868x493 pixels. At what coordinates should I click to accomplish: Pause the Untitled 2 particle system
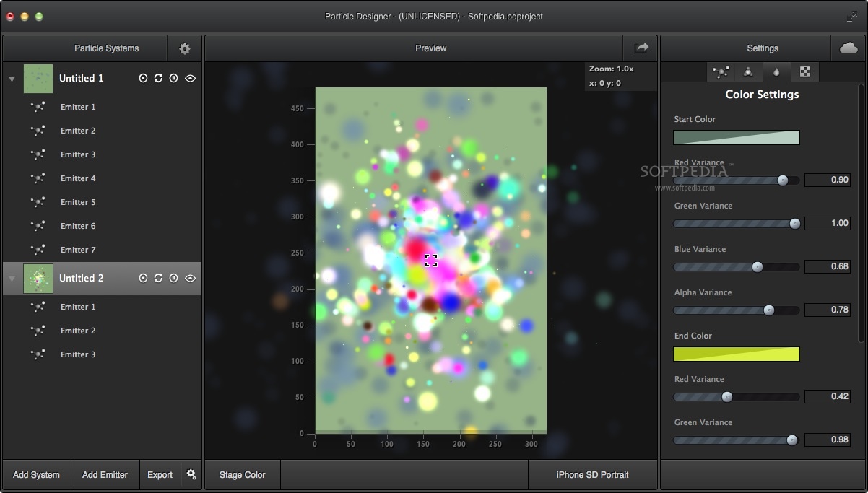click(x=173, y=278)
